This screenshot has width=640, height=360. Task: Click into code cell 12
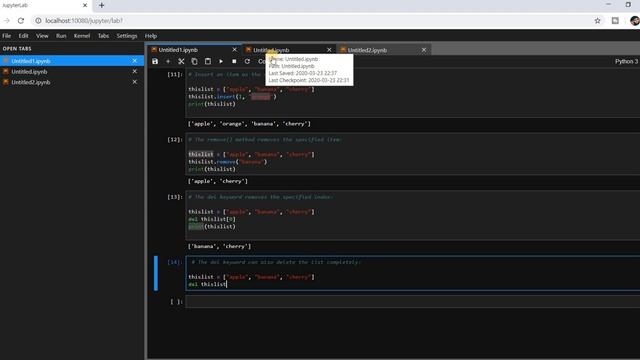tap(413, 154)
